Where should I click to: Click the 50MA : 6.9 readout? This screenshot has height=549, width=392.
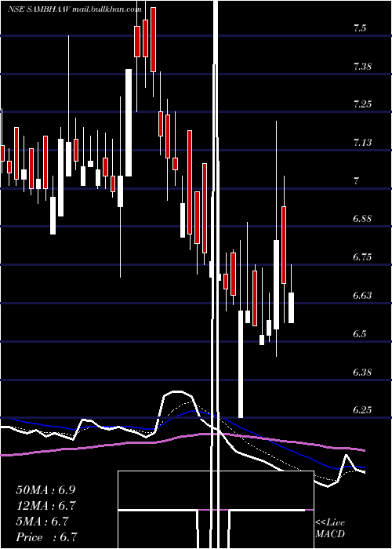45,490
